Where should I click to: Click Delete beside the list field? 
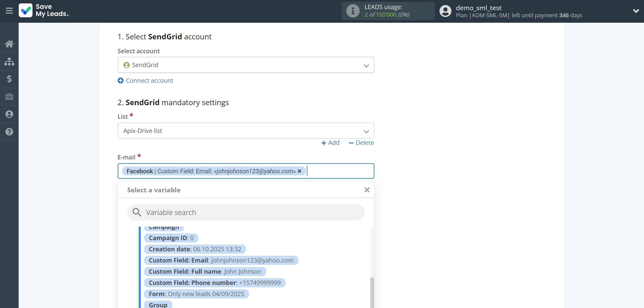361,143
